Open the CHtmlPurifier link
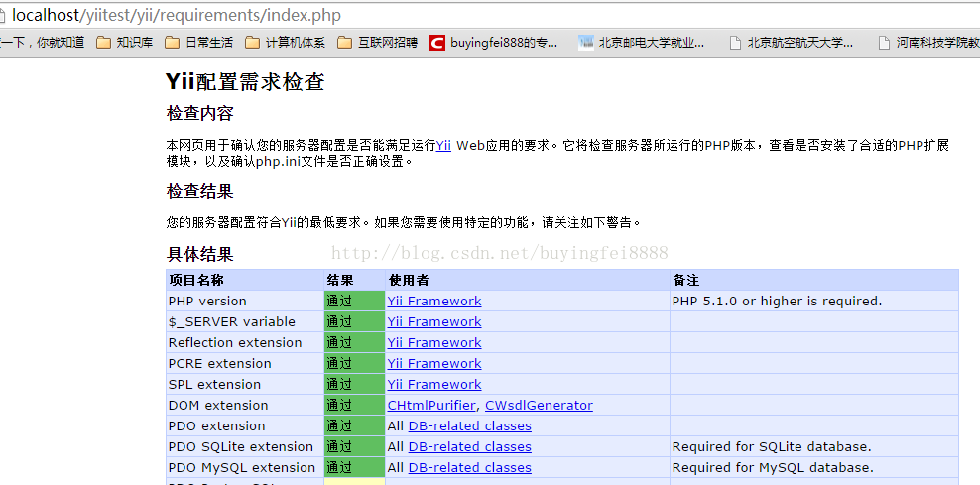The width and height of the screenshot is (980, 485). (x=431, y=405)
